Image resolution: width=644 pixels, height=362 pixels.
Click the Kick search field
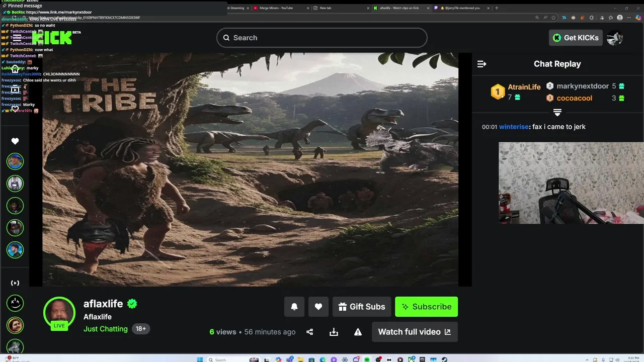click(x=322, y=38)
